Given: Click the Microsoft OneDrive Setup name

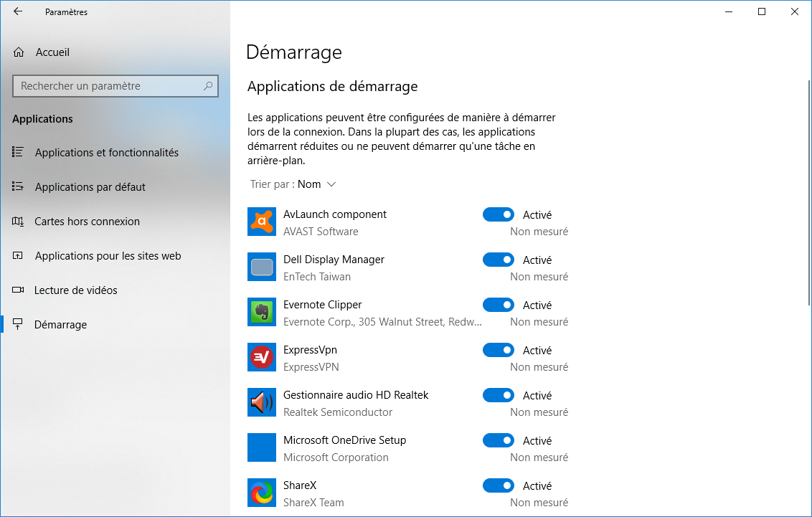Looking at the screenshot, I should (344, 440).
